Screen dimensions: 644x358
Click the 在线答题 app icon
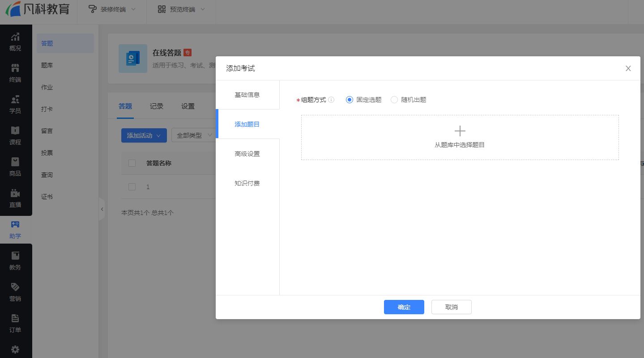coord(133,59)
